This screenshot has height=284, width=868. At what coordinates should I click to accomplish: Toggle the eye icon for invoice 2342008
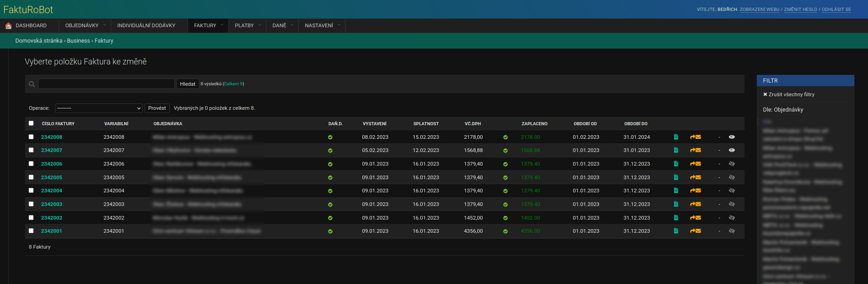(731, 137)
